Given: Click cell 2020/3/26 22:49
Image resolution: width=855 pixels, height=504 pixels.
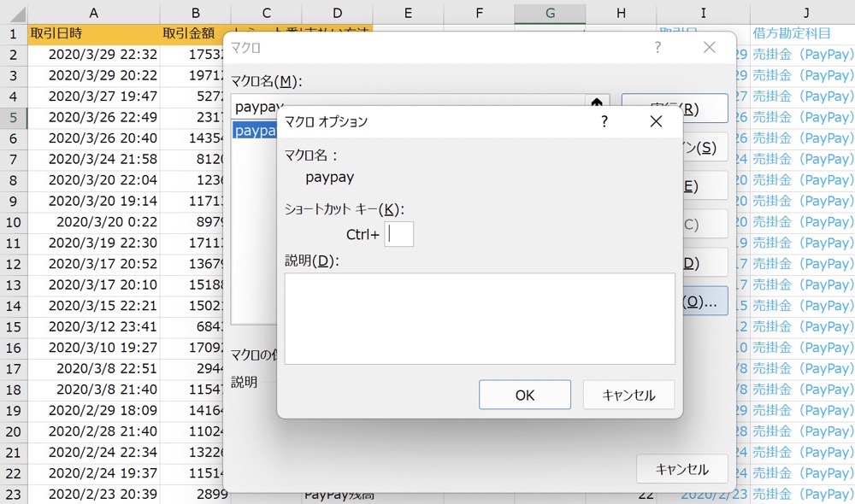Looking at the screenshot, I should pos(94,117).
